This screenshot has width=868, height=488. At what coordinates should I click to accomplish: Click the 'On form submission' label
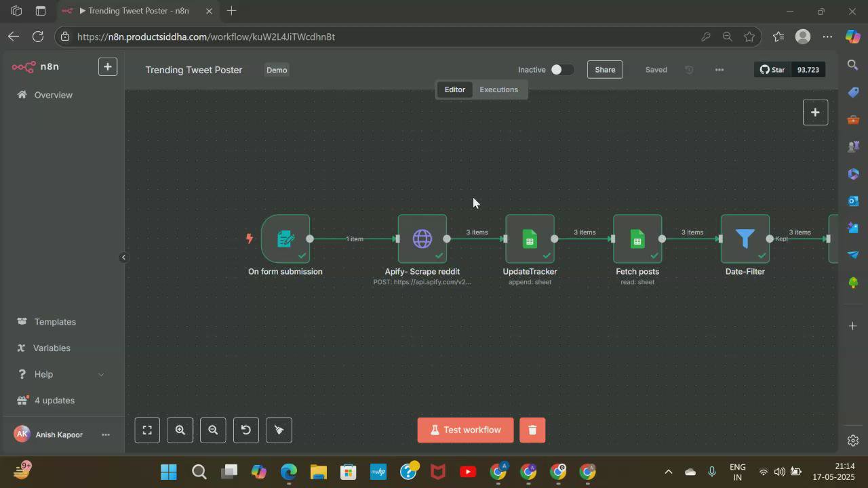(x=285, y=271)
